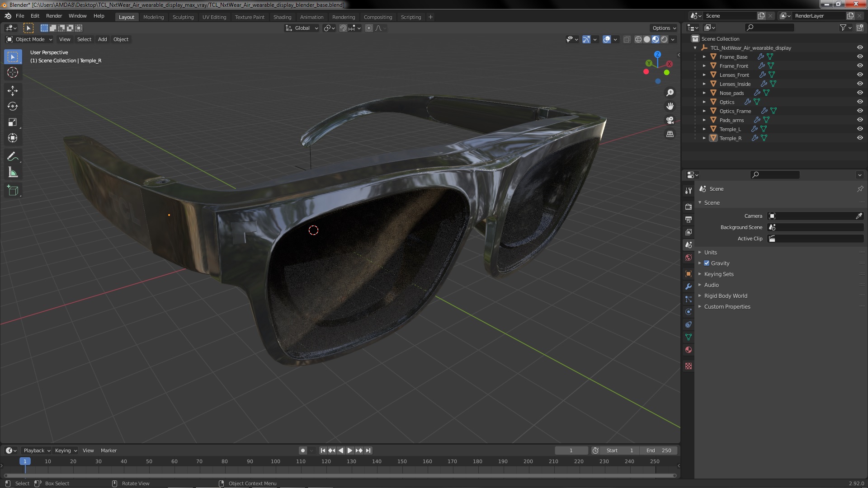Expand the Units panel

710,252
